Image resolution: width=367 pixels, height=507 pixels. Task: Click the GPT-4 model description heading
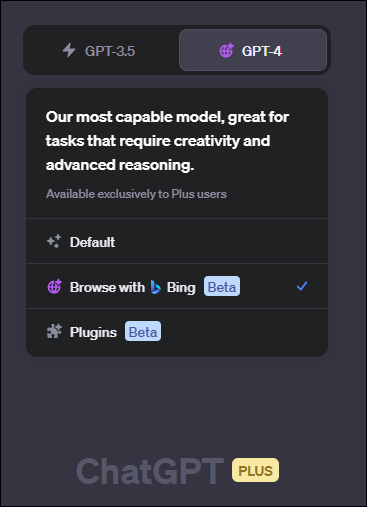(x=167, y=141)
